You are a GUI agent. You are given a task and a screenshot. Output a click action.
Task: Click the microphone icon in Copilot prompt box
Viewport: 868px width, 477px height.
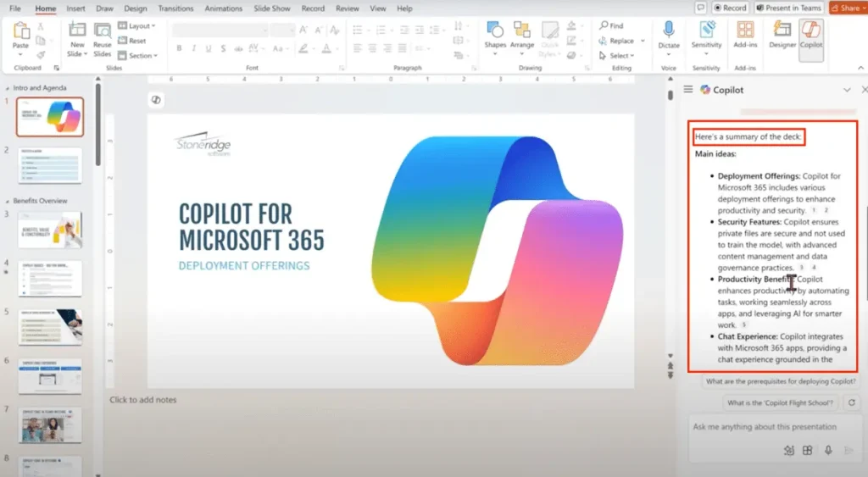point(827,451)
